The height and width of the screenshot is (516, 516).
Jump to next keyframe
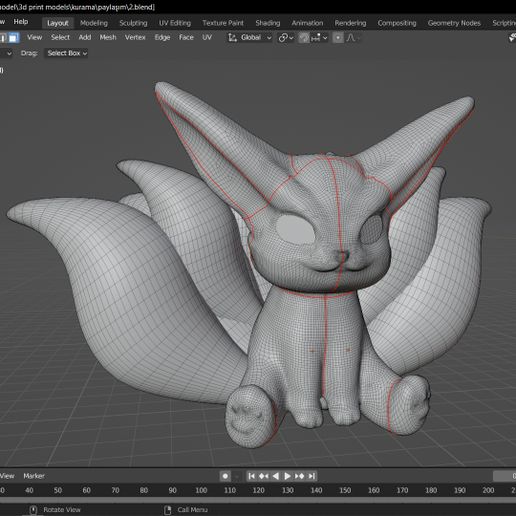[299, 476]
